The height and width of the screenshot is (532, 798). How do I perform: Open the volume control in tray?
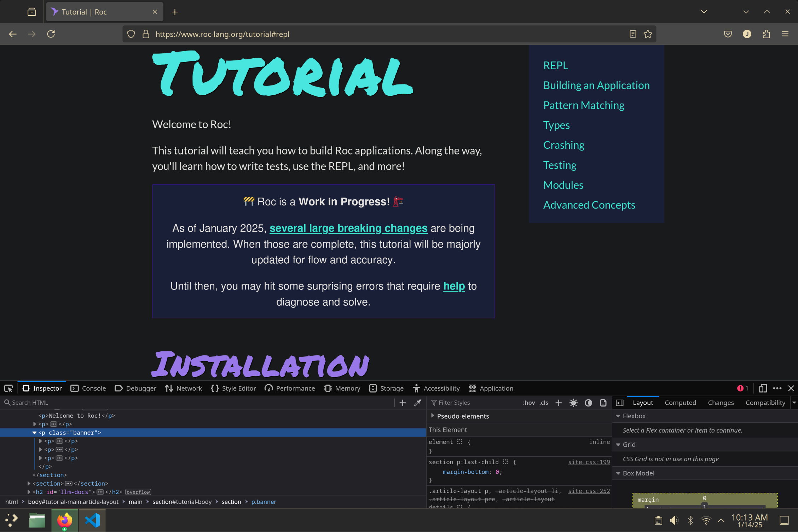(x=674, y=521)
